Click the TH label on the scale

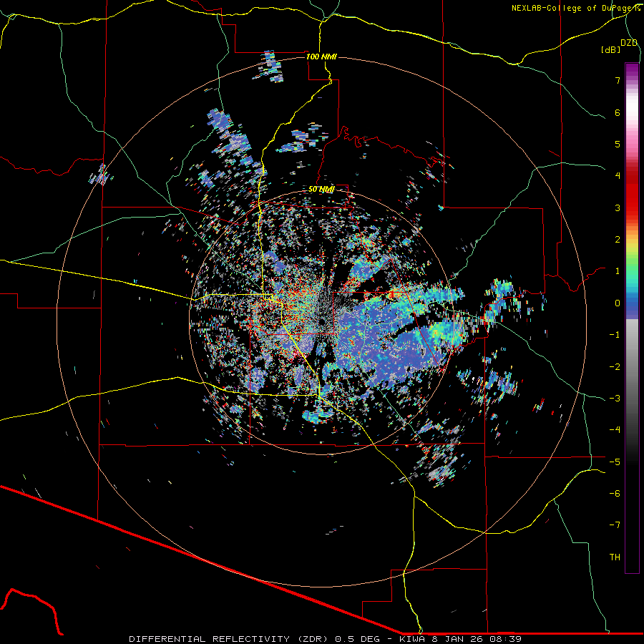point(615,557)
